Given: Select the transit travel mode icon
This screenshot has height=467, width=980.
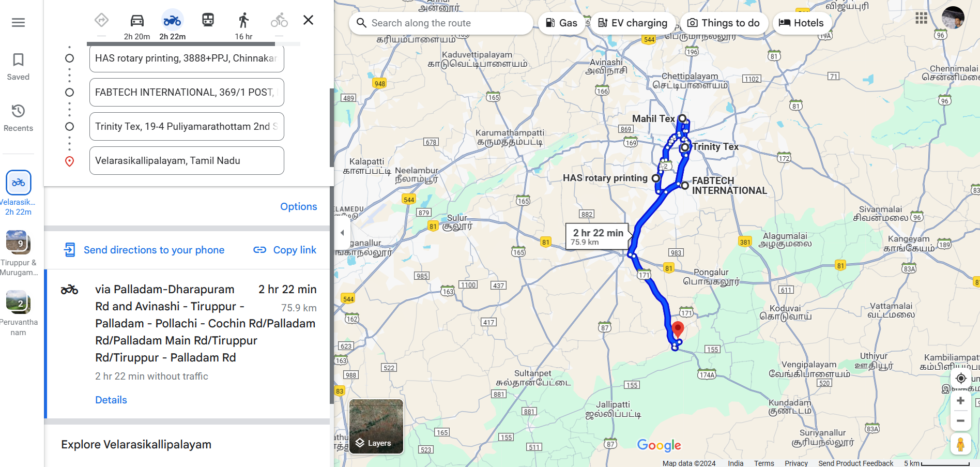Looking at the screenshot, I should click(208, 20).
